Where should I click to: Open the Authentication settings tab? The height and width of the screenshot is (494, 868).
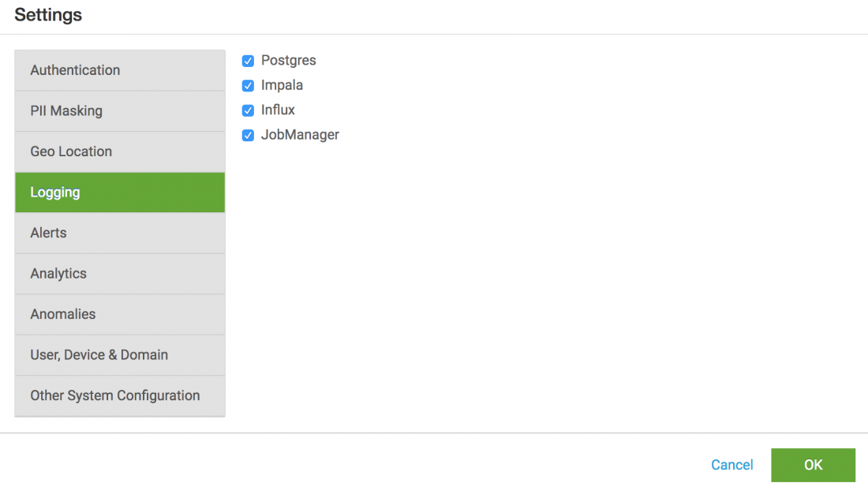tap(120, 70)
